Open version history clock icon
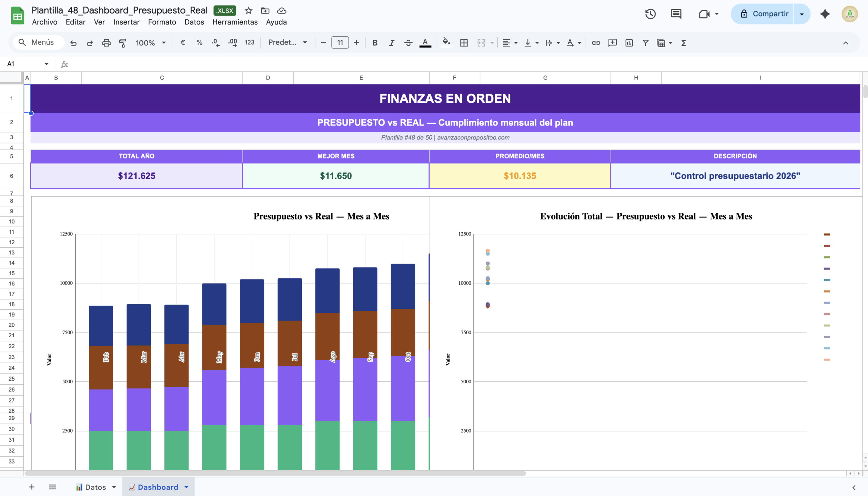 pyautogui.click(x=650, y=14)
